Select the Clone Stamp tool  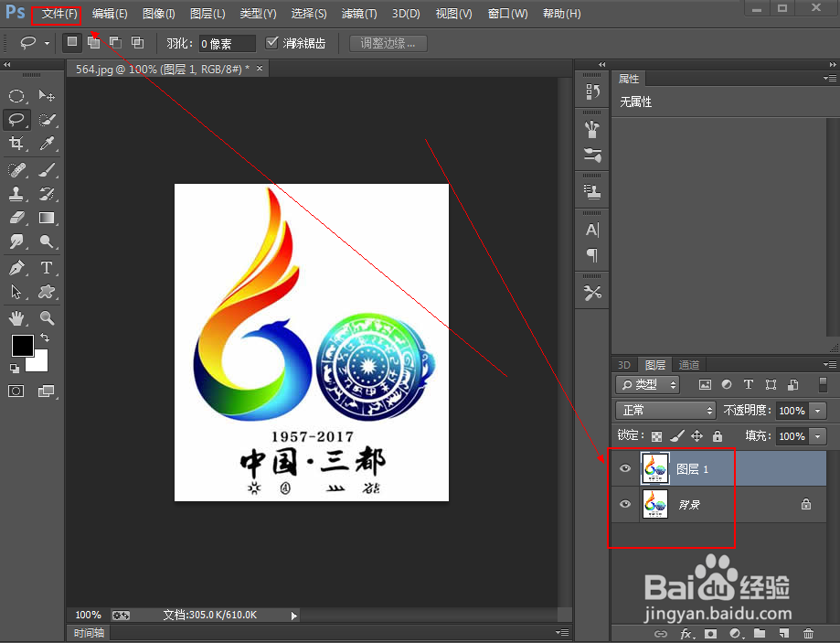[x=16, y=194]
